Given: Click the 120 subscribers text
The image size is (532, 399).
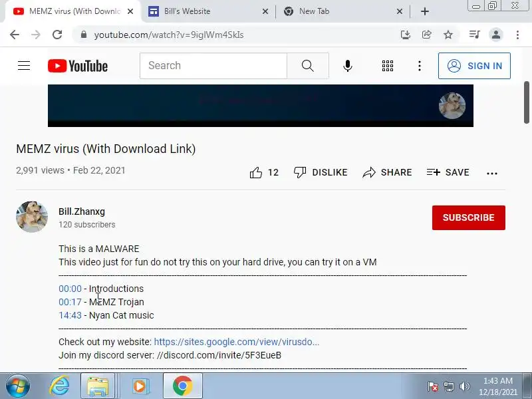Looking at the screenshot, I should [x=87, y=225].
